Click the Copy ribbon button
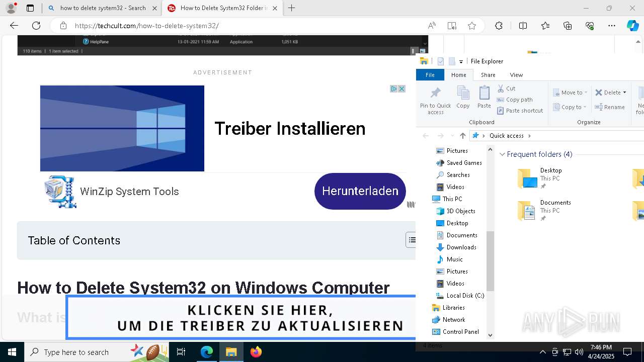 tap(463, 97)
